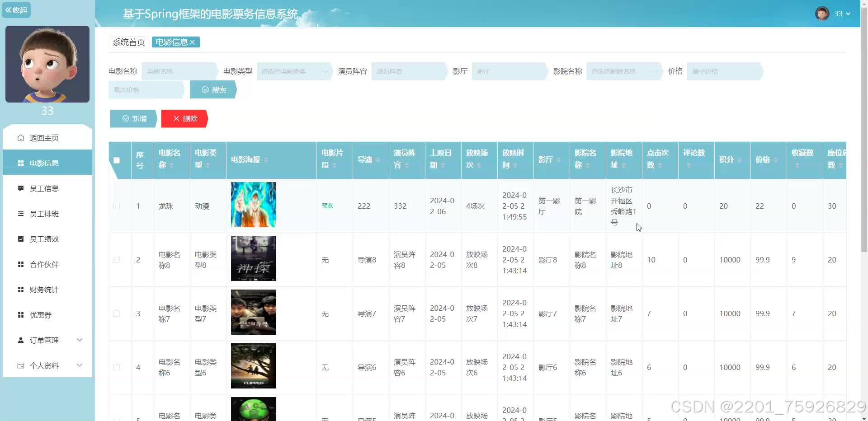868x421 pixels.
Task: Sort by 电影海报 column arrows
Action: tap(266, 160)
